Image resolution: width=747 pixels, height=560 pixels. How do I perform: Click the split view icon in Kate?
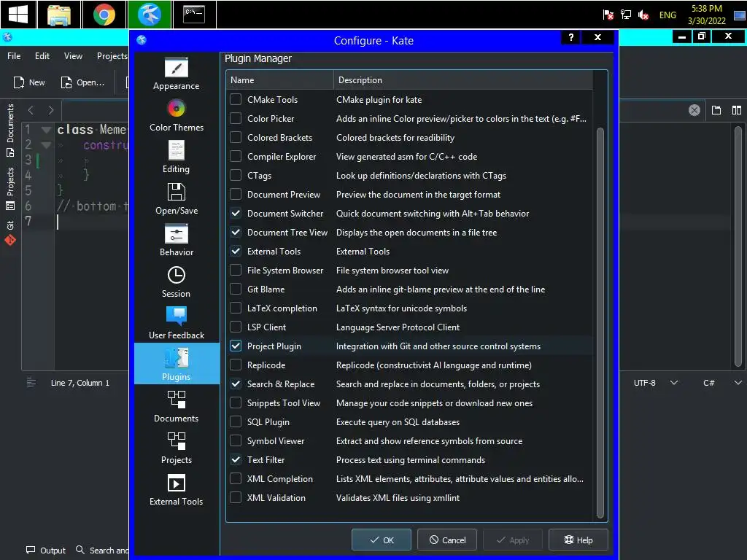[x=736, y=111]
